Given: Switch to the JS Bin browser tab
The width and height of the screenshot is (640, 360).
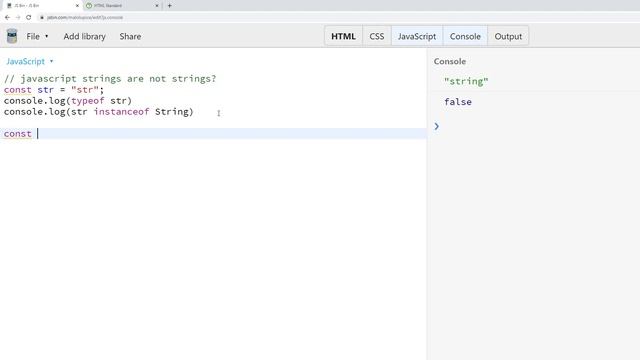Looking at the screenshot, I should [41, 6].
